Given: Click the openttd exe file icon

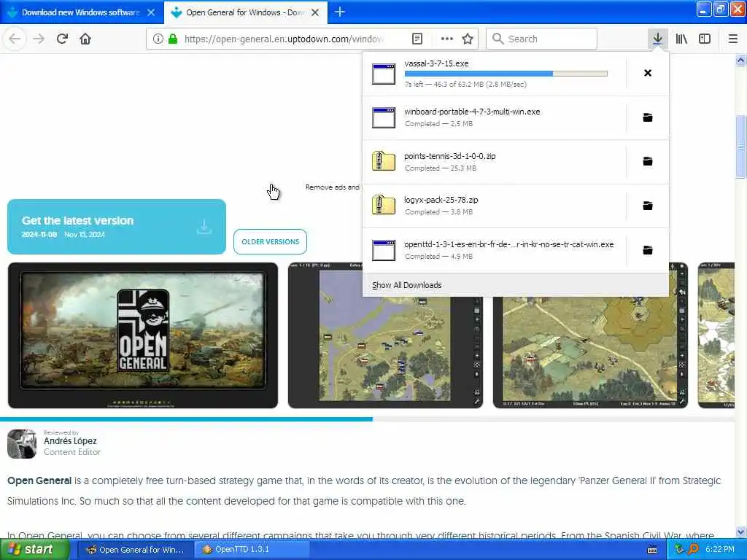Looking at the screenshot, I should pos(384,249).
